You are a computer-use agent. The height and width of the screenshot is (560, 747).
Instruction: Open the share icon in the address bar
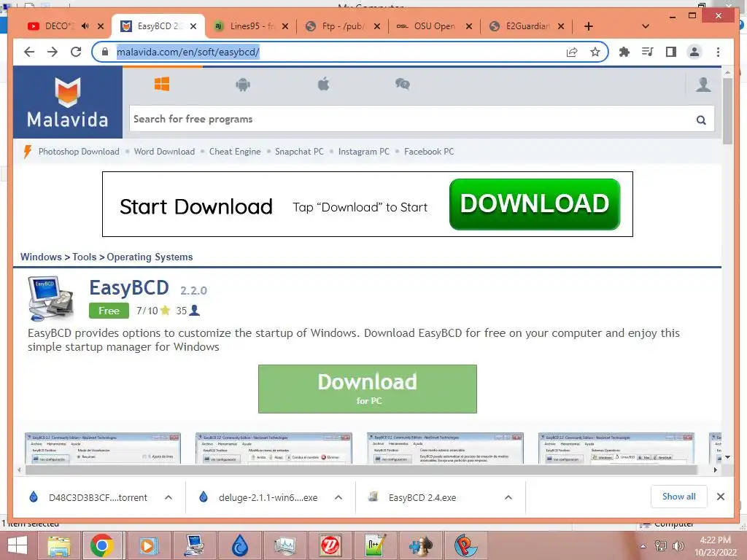pos(572,52)
